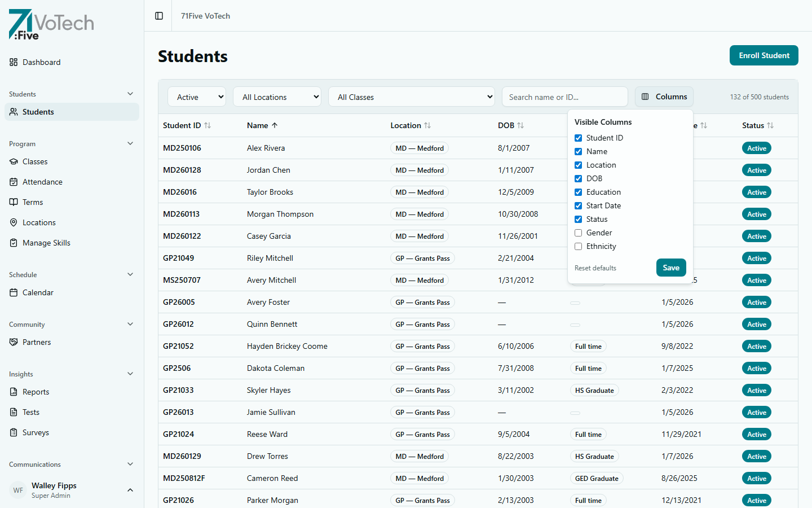
Task: Click the Locations pin icon
Action: 13,222
